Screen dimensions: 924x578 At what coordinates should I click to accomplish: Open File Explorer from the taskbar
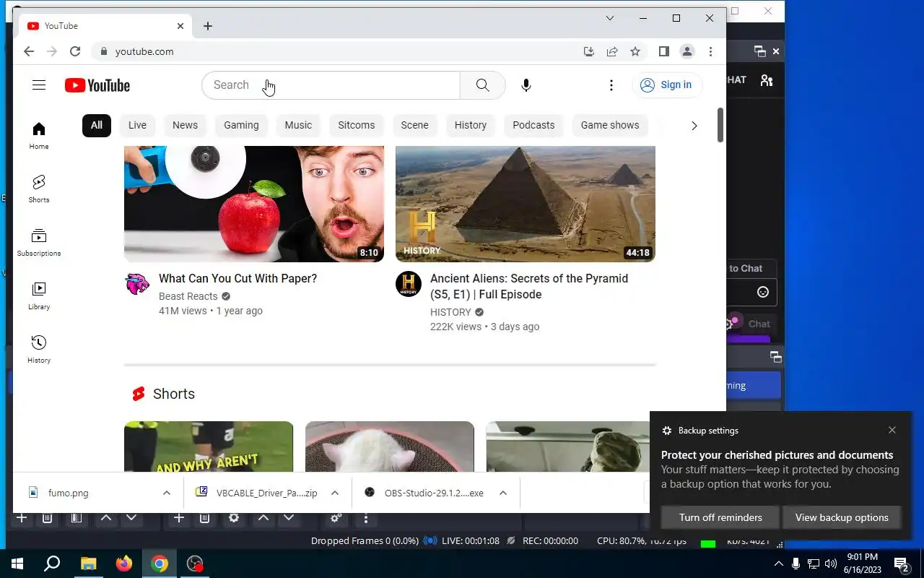88,564
